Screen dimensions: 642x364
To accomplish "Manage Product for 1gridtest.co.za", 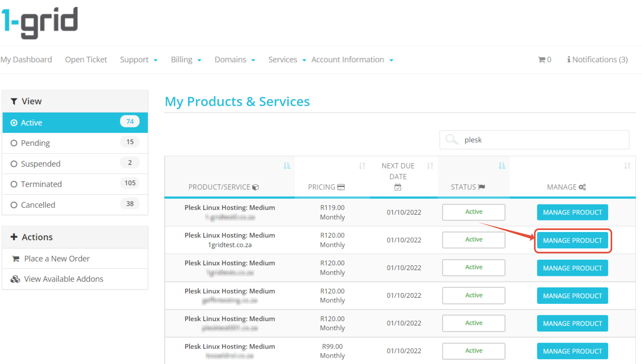I will coord(573,241).
